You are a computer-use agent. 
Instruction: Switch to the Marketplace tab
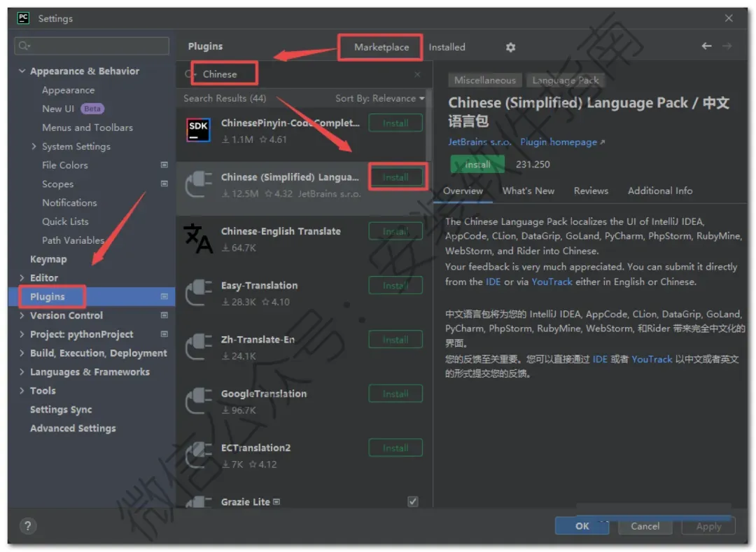[x=381, y=48]
